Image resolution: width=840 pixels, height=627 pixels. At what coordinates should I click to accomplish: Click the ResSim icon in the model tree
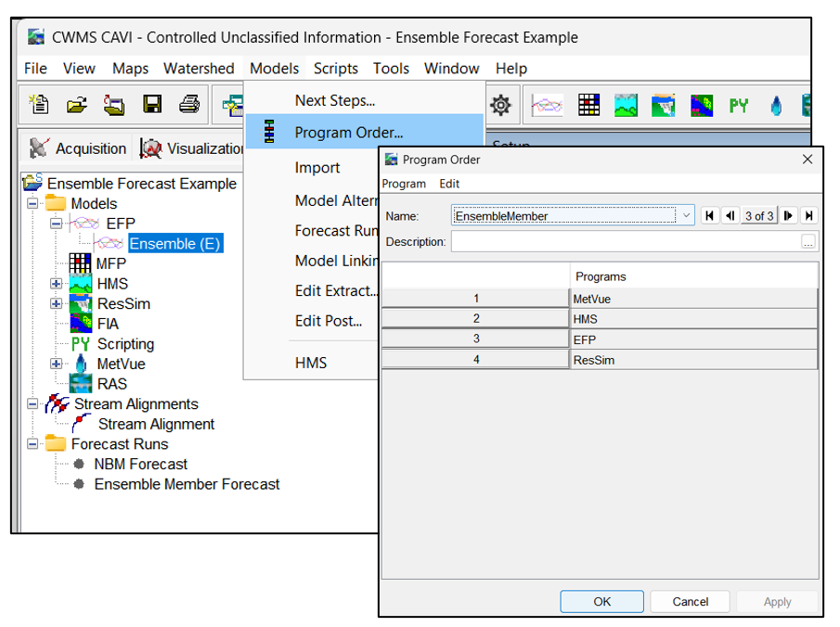pos(81,303)
